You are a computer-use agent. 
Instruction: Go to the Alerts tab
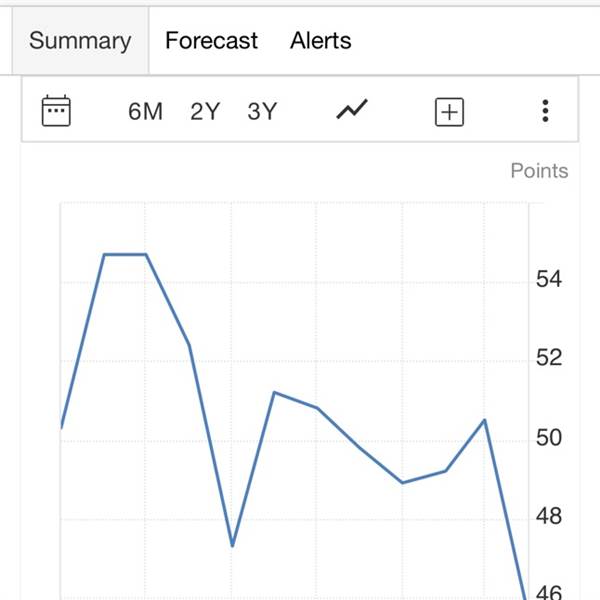point(321,41)
